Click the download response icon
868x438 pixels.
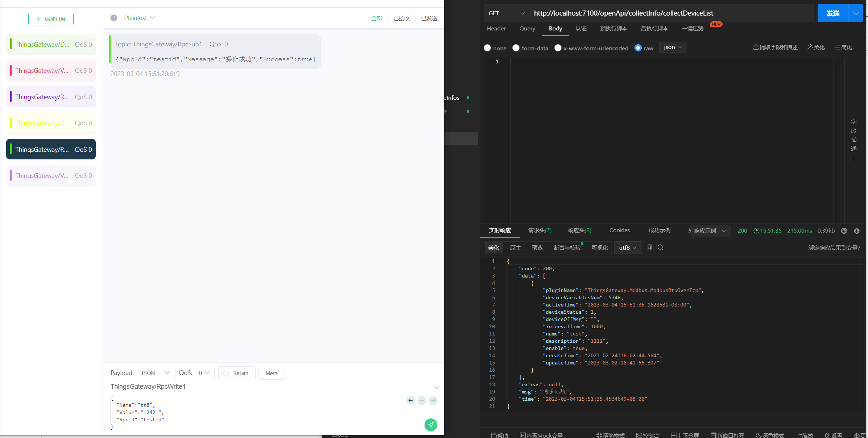tap(857, 231)
